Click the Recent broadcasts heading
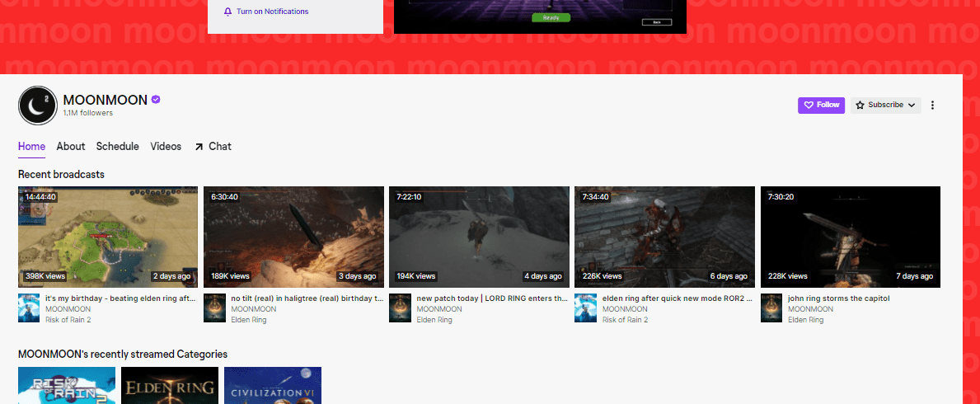Image resolution: width=980 pixels, height=404 pixels. pyautogui.click(x=61, y=174)
